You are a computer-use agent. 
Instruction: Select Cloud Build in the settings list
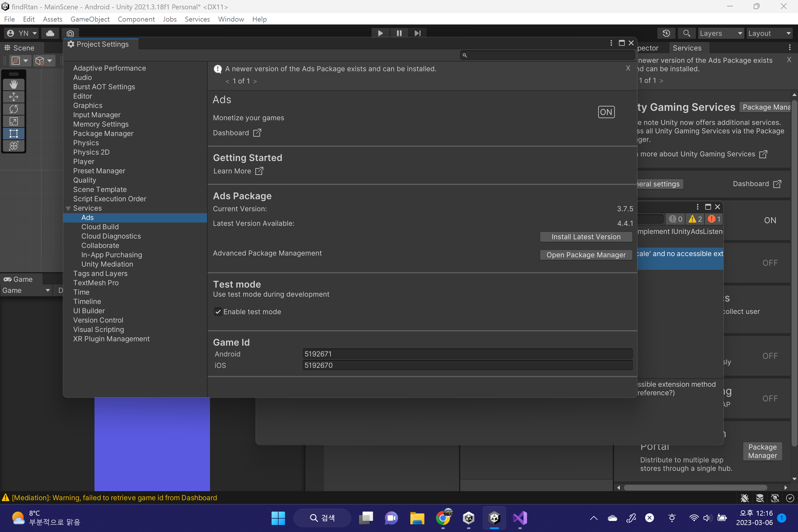pos(100,227)
